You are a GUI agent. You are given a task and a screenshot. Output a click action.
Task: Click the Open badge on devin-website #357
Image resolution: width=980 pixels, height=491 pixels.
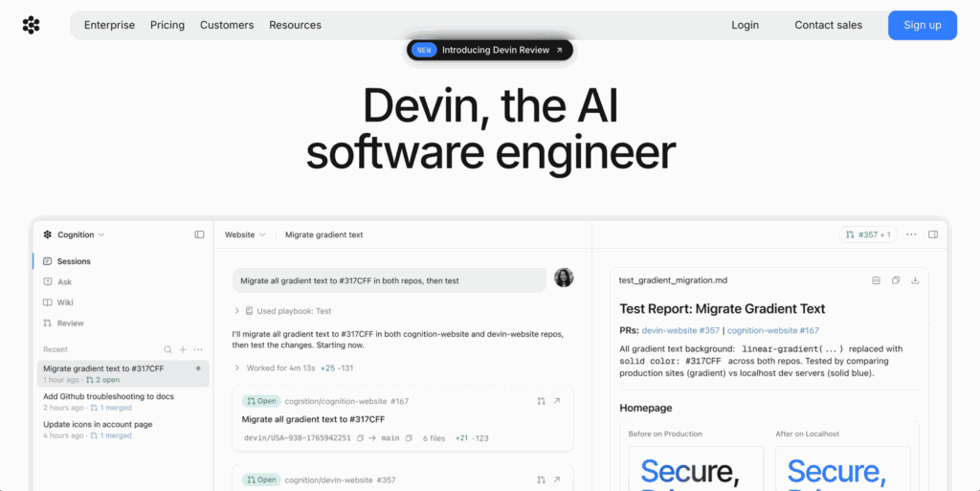[261, 480]
